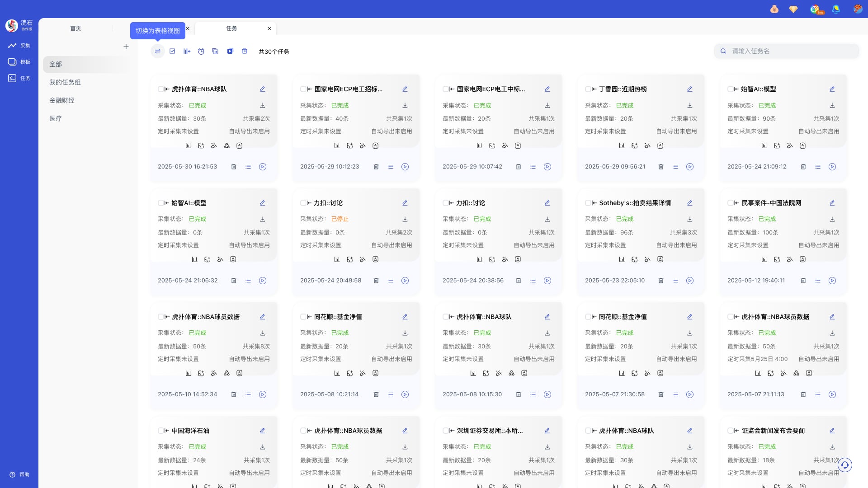Check the 证监会新闻发布会要闻 task checkbox
This screenshot has width=868, height=488.
tap(730, 431)
